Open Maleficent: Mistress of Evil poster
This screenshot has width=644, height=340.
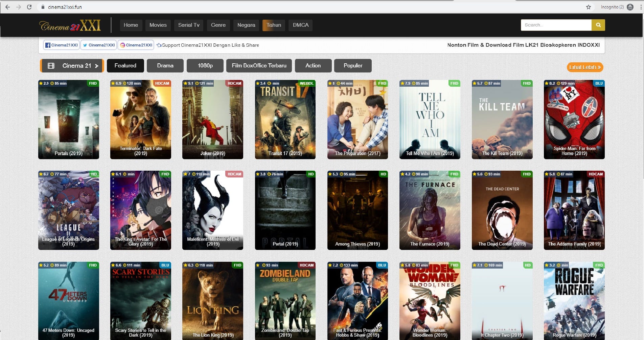click(x=213, y=210)
